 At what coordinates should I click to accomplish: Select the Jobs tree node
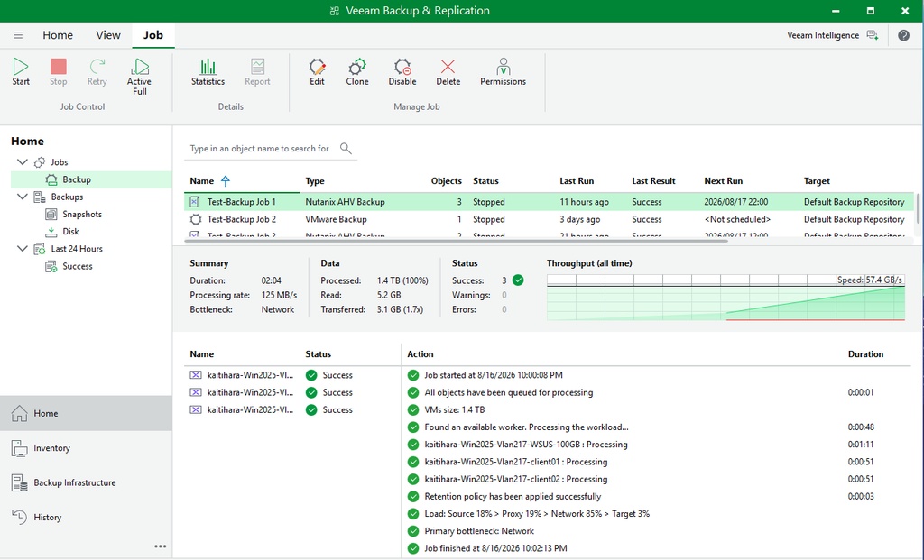click(x=59, y=162)
